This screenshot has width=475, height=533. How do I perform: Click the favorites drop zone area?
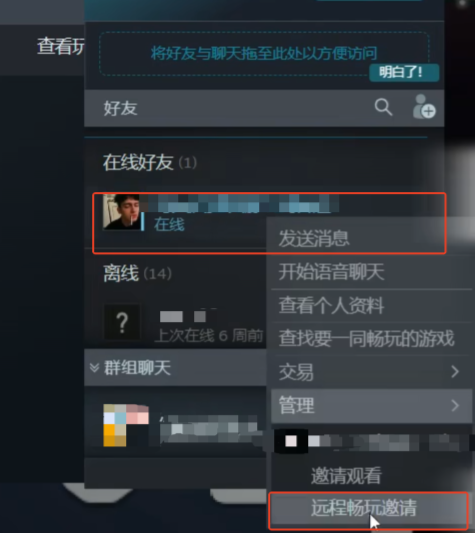coord(264,54)
